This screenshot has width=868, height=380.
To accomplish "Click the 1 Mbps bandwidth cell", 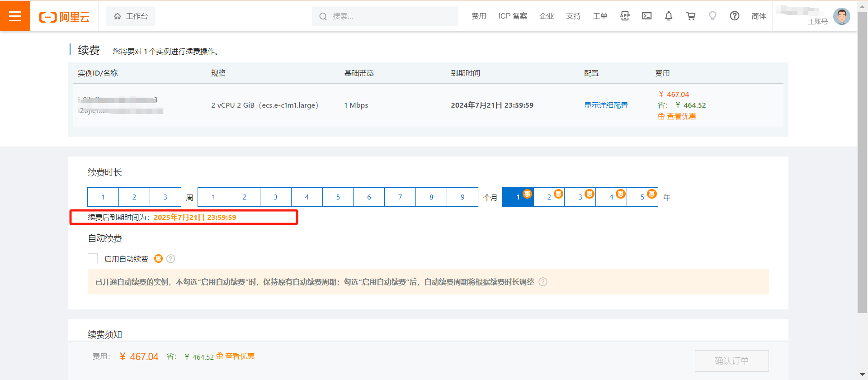I will (356, 105).
